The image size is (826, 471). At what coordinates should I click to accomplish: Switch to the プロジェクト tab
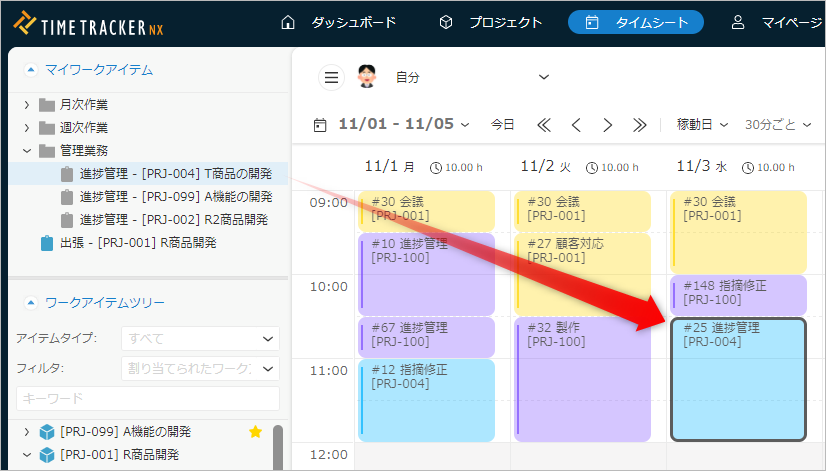tap(491, 22)
